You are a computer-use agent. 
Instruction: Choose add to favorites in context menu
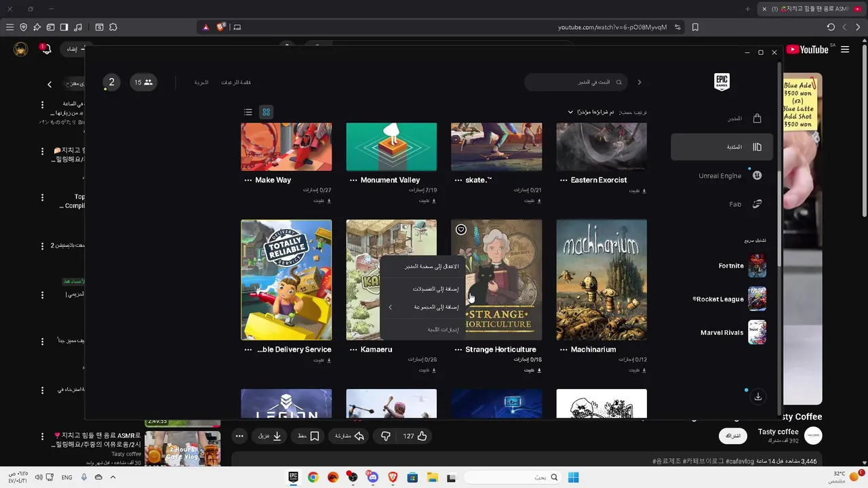tap(424, 289)
